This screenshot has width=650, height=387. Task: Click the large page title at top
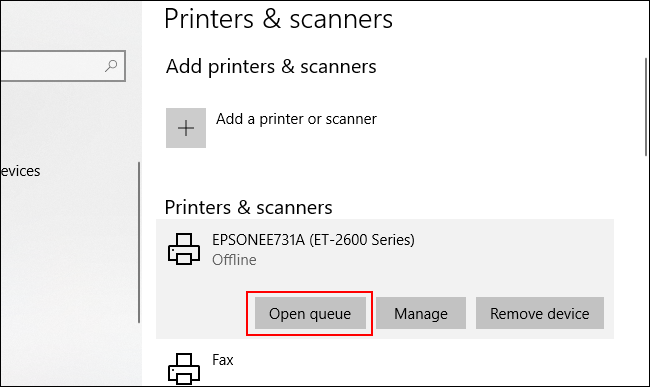(278, 19)
